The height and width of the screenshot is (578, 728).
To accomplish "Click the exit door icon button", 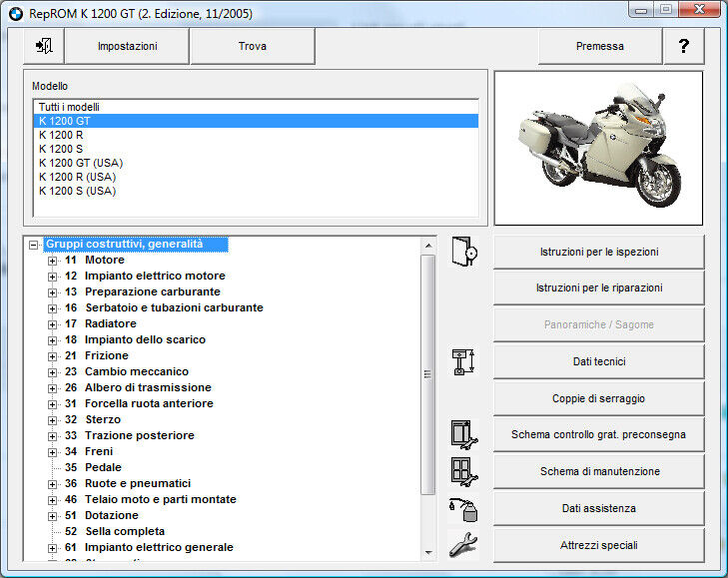I will coord(44,46).
